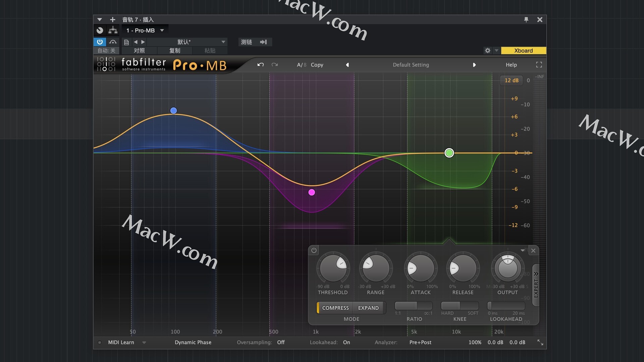Enter full screen mode icon
The height and width of the screenshot is (362, 644).
(x=539, y=65)
